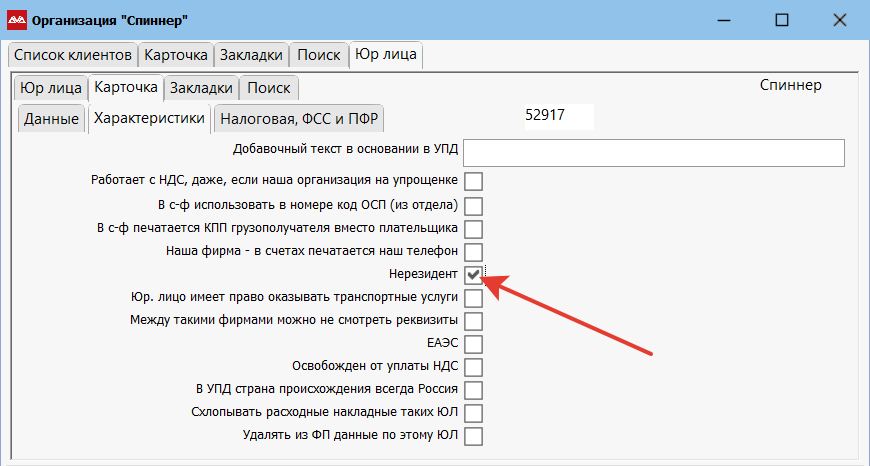Viewport: 870px width, 466px height.
Task: Open the inner Юр лица tab
Action: click(x=50, y=88)
